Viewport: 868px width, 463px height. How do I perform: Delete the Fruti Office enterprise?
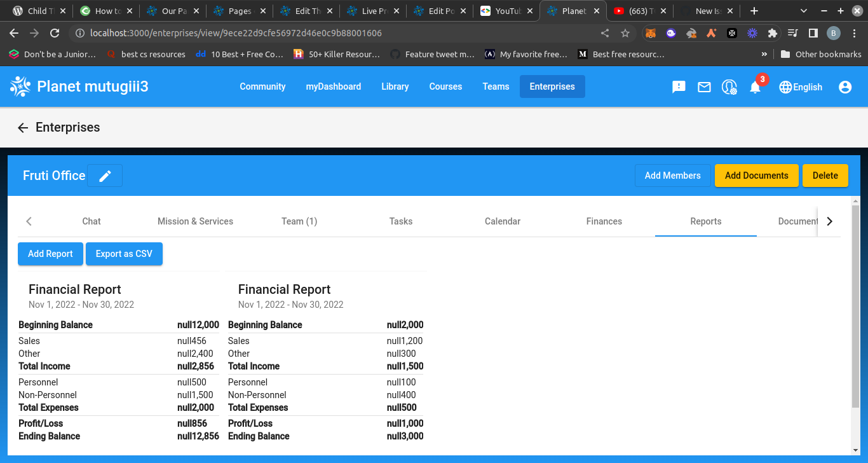point(825,175)
